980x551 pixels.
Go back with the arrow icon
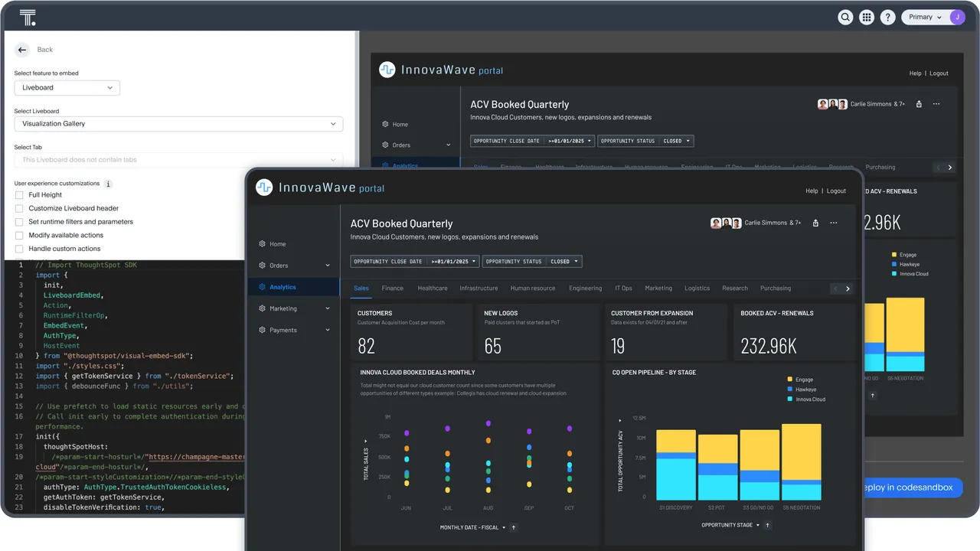[x=22, y=50]
